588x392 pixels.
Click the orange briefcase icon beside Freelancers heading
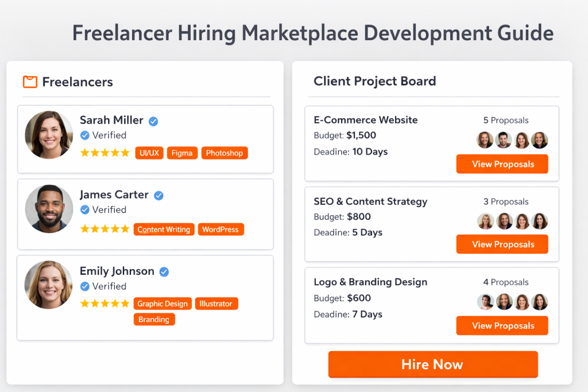(x=30, y=82)
